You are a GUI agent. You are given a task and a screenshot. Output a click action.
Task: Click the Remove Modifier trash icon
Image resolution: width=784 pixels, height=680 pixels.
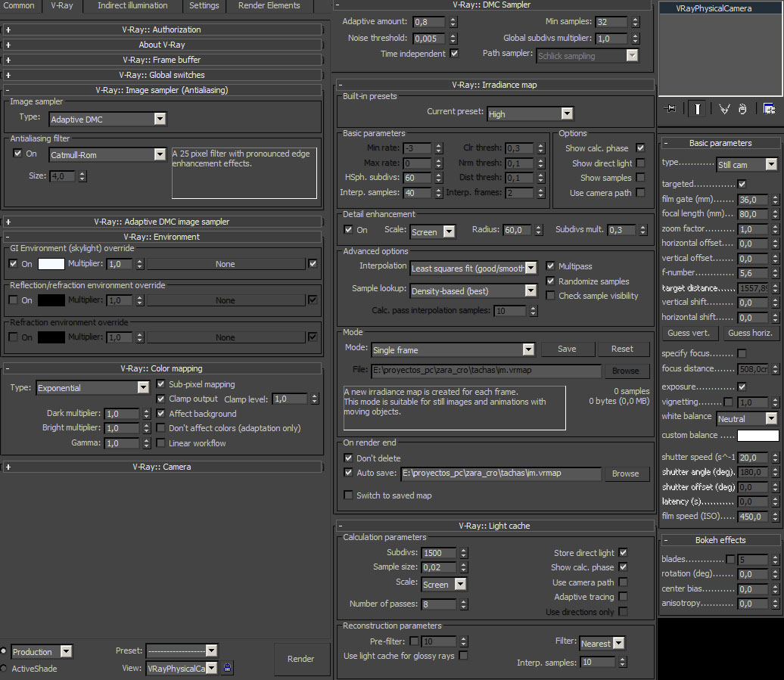tap(742, 108)
